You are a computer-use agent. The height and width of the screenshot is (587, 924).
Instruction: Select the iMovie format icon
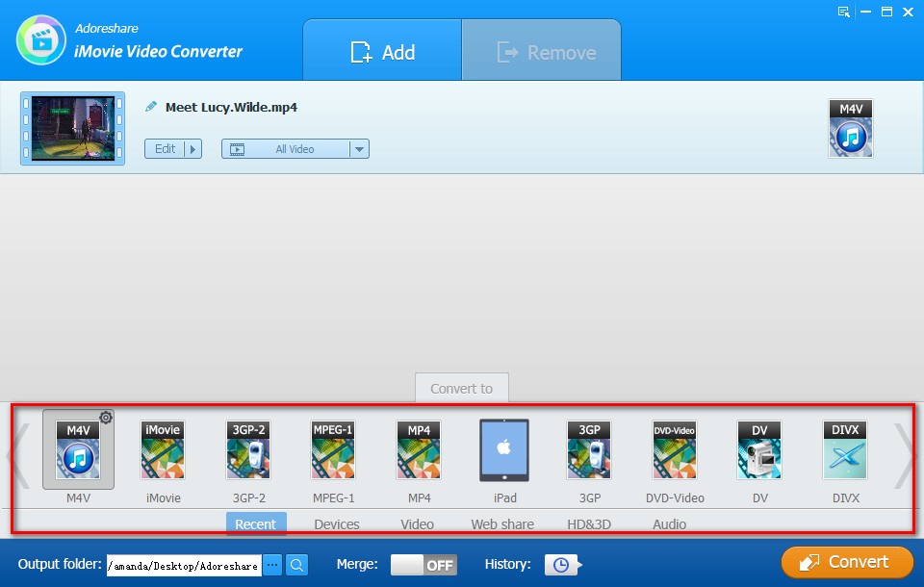click(x=163, y=450)
